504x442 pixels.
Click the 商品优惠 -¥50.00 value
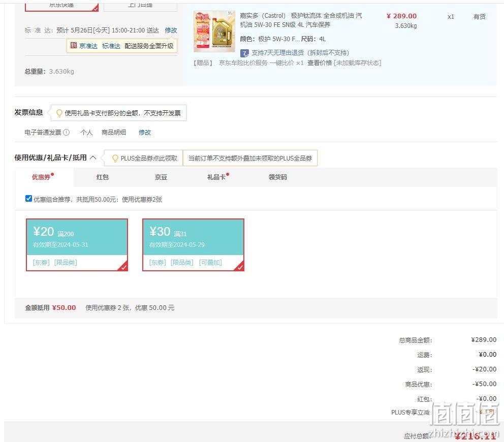(484, 384)
